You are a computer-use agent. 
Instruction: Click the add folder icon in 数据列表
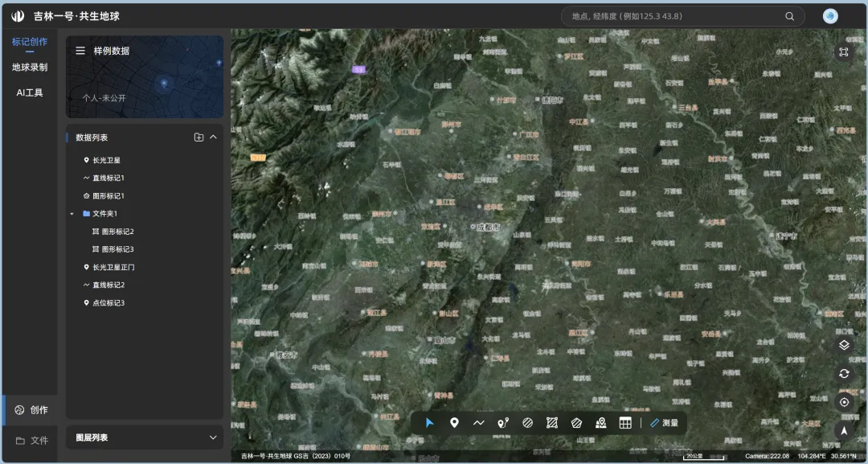click(199, 138)
